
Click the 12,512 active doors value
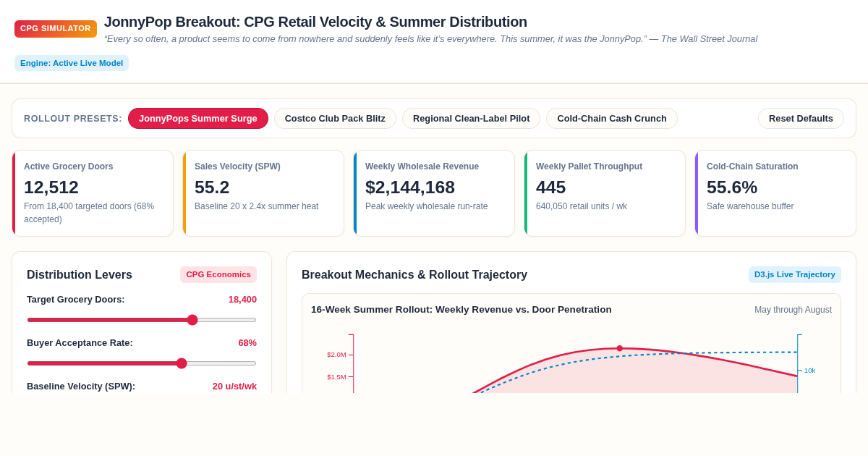tap(51, 187)
